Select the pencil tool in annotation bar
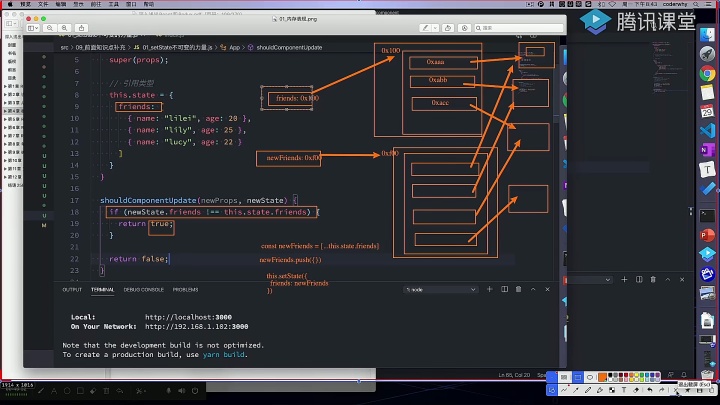The image size is (720, 405). coord(588,390)
